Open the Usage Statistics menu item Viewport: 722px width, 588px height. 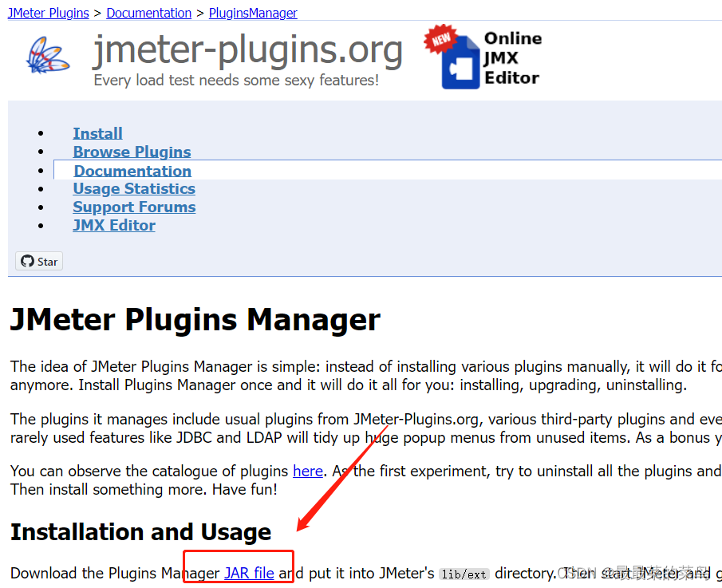tap(134, 189)
